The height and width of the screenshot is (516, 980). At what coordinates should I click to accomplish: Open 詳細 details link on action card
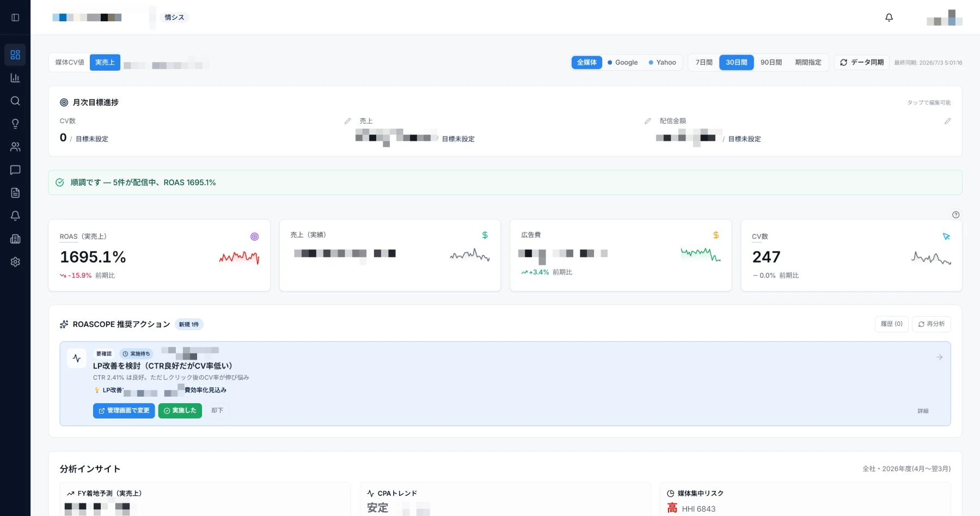coord(923,411)
